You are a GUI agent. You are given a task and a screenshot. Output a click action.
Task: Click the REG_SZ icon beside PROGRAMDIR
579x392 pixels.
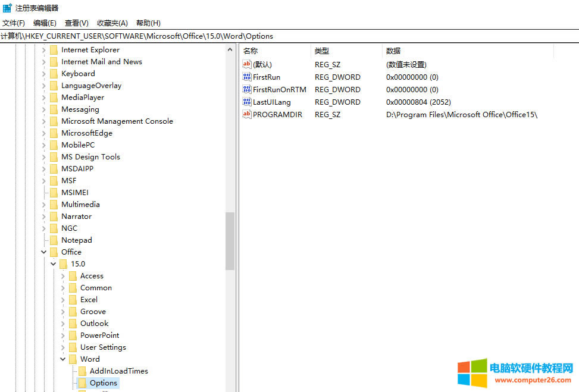click(247, 114)
